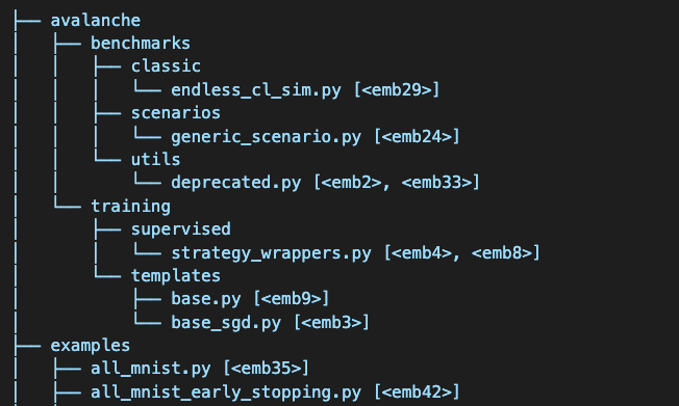The height and width of the screenshot is (406, 679).
Task: Select the benchmarks folder
Action: click(x=140, y=43)
